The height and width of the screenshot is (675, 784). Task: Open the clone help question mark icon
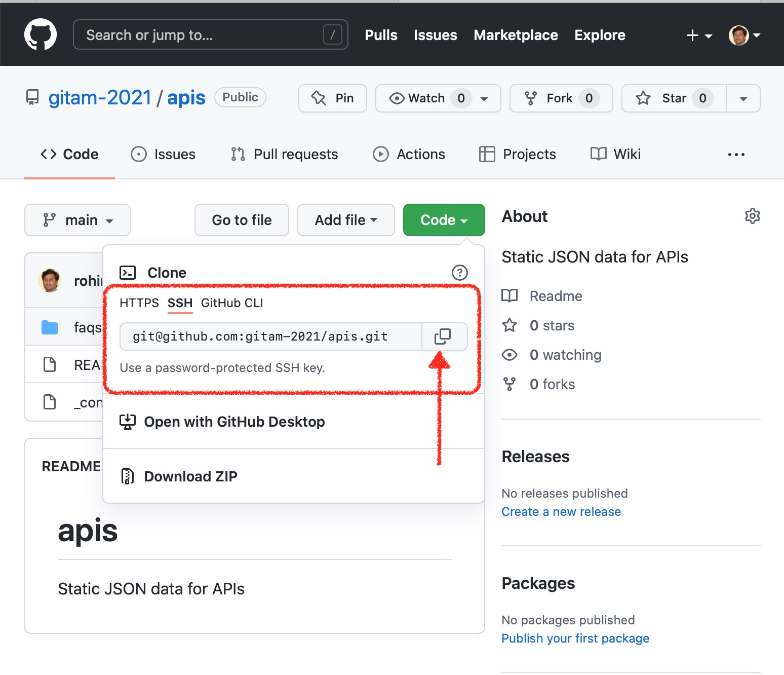pos(459,273)
